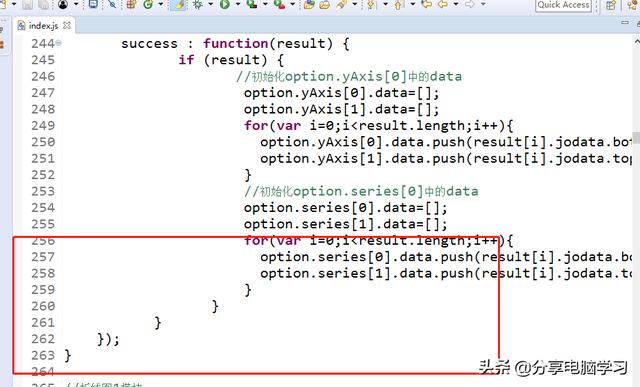Viewport: 640px width, 387px height.
Task: Click the Last Edit Location arrow icon
Action: [x=427, y=4]
